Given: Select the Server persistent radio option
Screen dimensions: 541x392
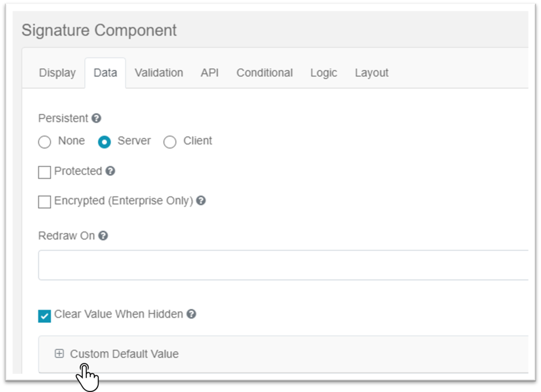Looking at the screenshot, I should 105,142.
